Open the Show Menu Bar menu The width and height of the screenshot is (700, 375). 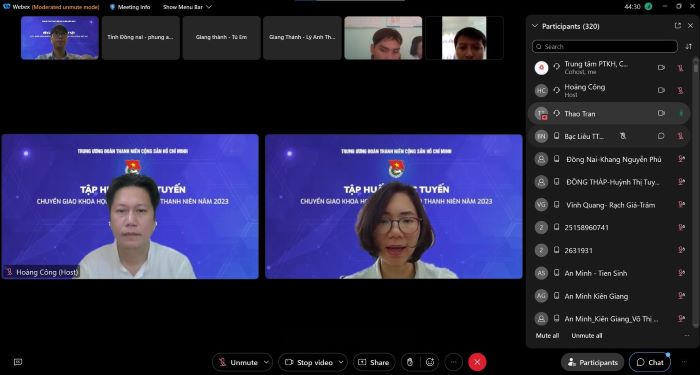coord(187,7)
